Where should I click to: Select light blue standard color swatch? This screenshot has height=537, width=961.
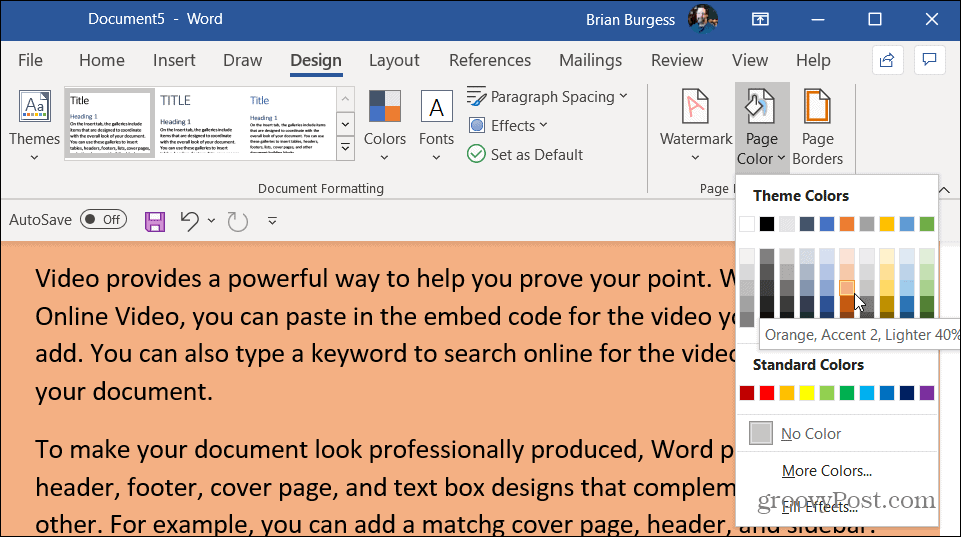(867, 393)
